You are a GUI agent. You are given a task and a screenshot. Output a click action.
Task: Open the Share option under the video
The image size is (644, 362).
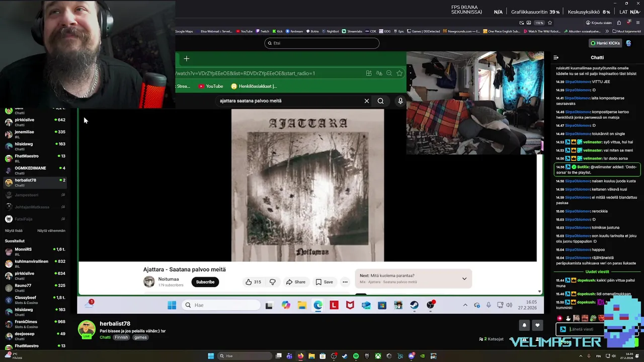[295, 282]
